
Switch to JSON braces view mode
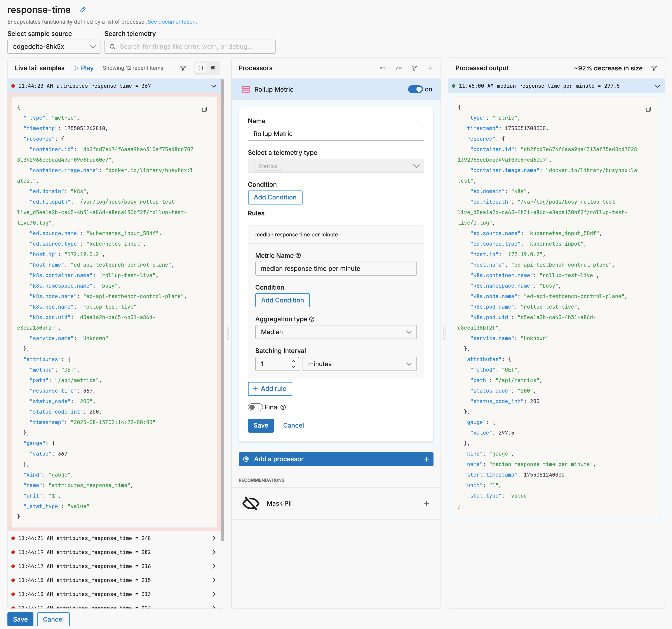pos(200,68)
